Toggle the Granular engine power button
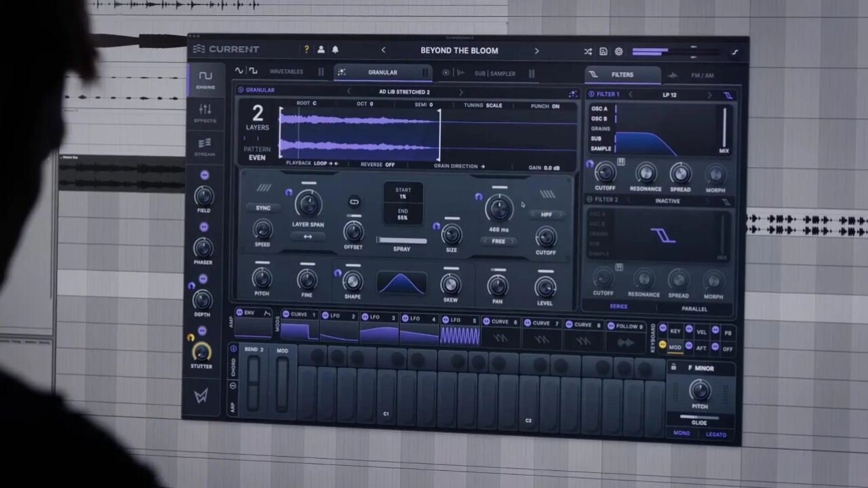 pos(241,89)
